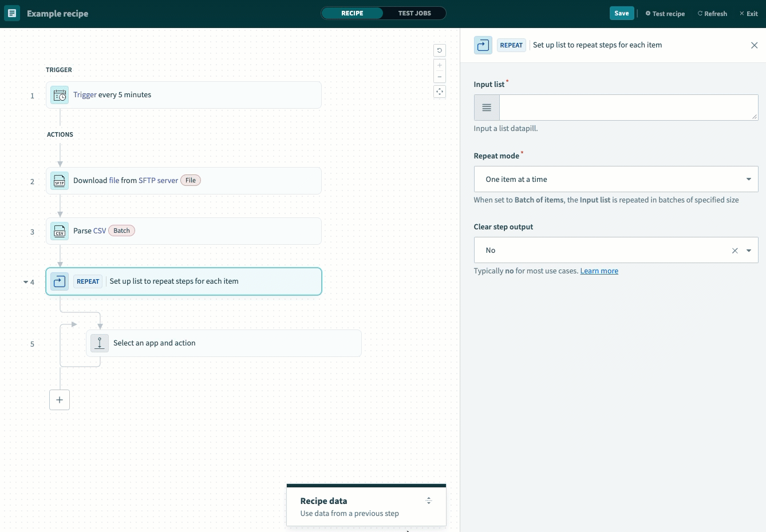Switch to the Test Jobs tab
This screenshot has width=766, height=532.
pos(414,13)
